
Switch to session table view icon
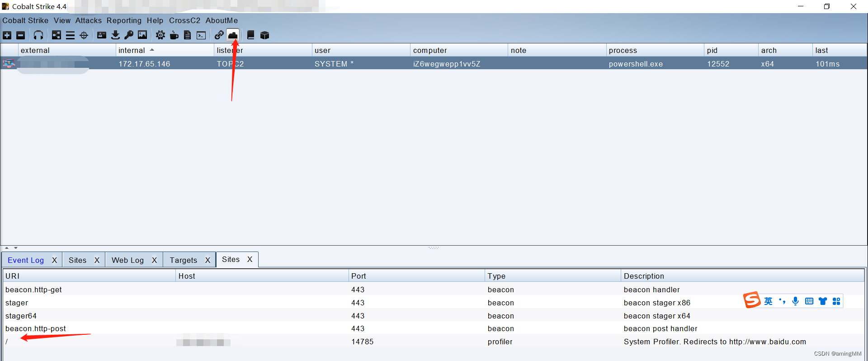pos(70,35)
